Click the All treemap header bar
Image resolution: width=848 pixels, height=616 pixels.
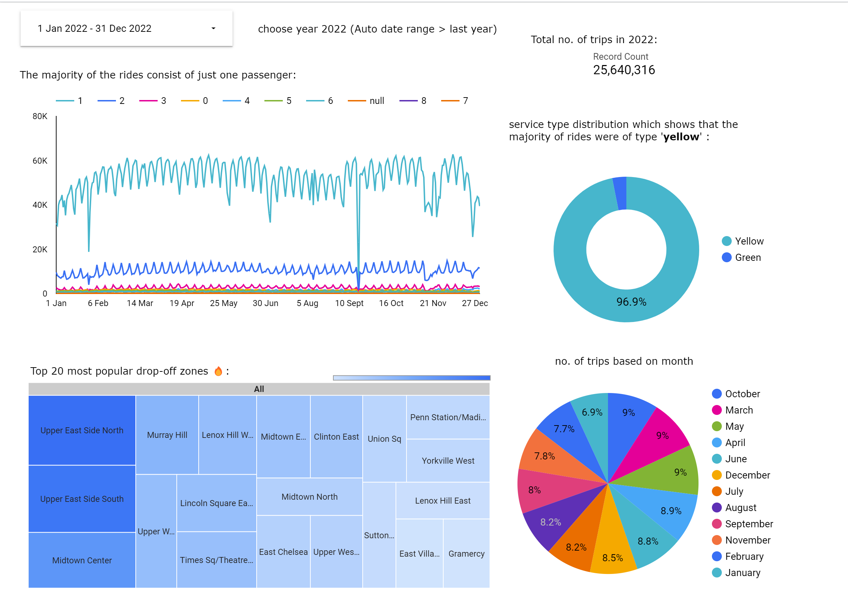coord(259,389)
